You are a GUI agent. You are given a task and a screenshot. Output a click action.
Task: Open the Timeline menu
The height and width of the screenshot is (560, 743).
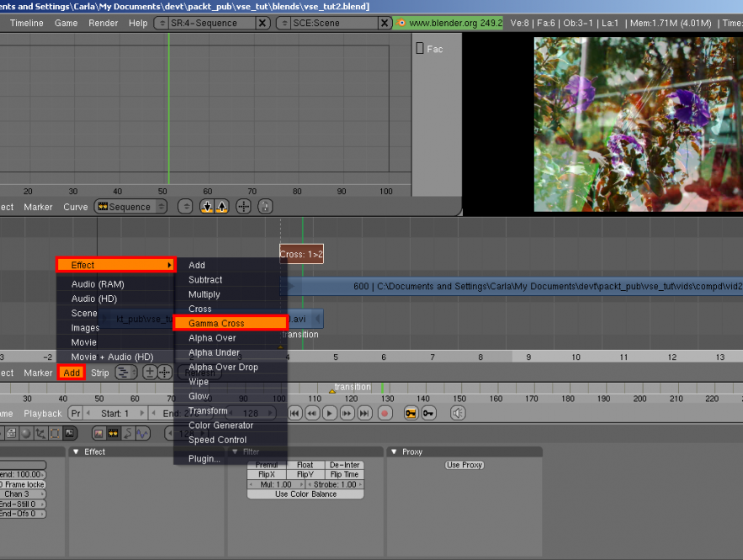[x=27, y=23]
